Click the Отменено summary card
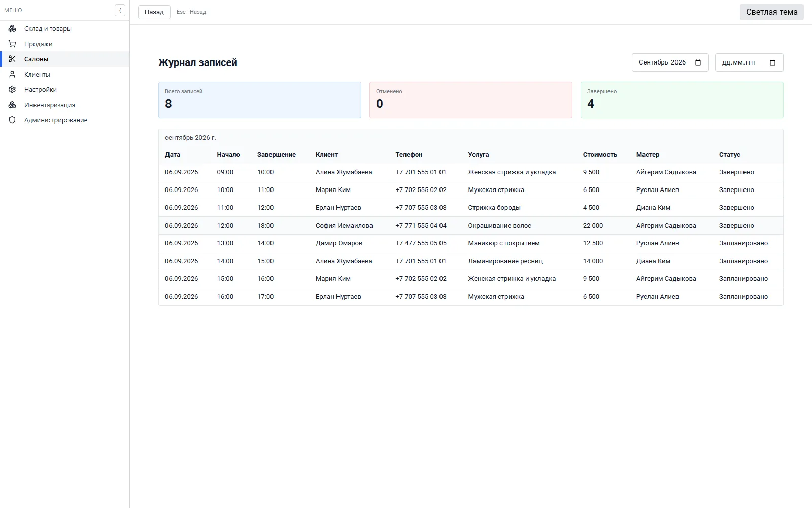The height and width of the screenshot is (508, 812). [471, 100]
